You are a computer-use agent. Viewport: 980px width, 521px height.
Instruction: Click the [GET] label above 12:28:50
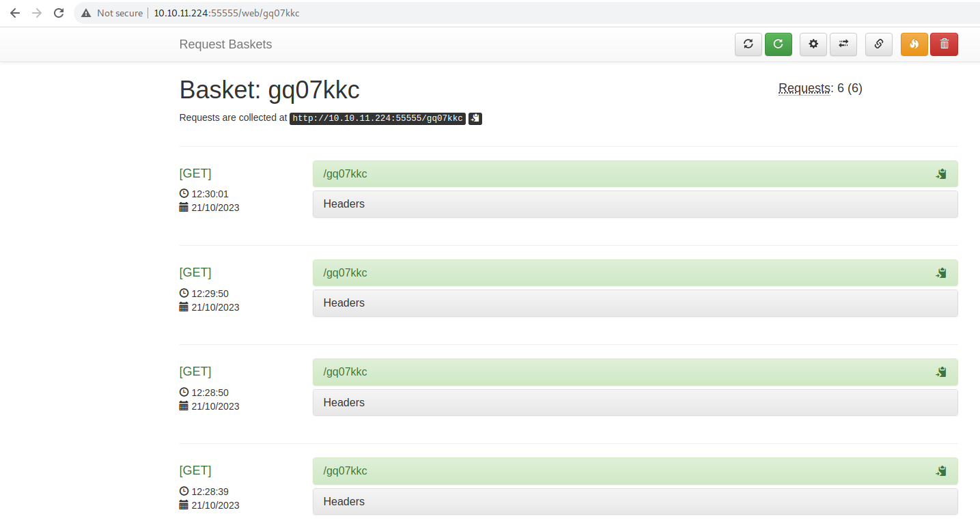click(195, 371)
